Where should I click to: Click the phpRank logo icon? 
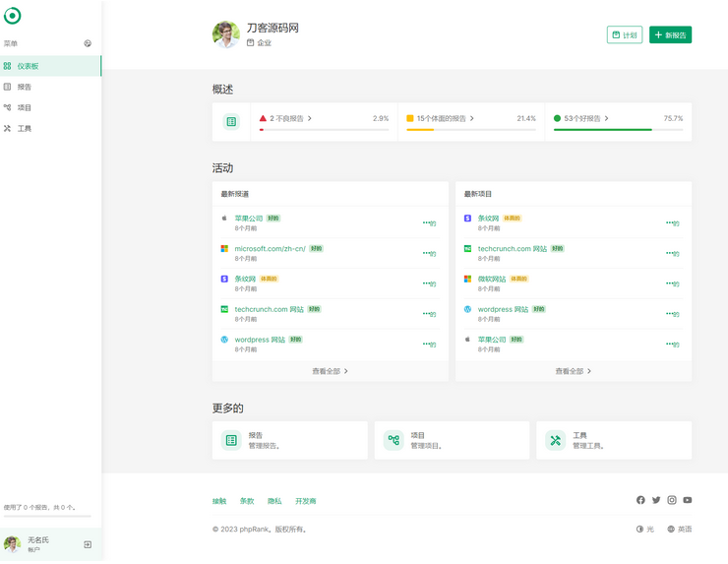pyautogui.click(x=13, y=16)
